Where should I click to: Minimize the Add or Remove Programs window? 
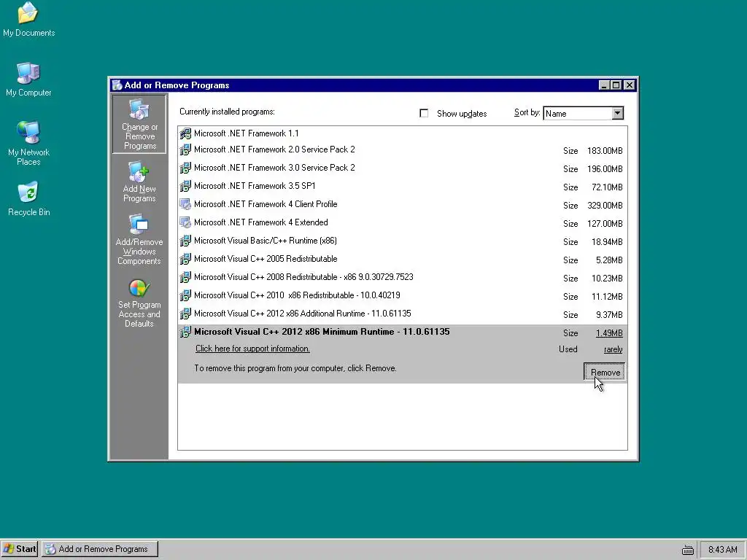[604, 85]
